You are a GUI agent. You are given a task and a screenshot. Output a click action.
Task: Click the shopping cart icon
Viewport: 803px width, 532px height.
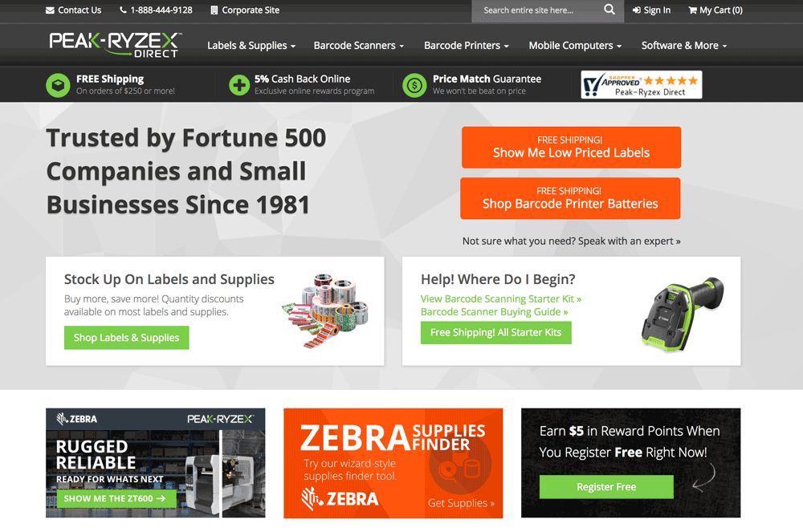(x=692, y=10)
